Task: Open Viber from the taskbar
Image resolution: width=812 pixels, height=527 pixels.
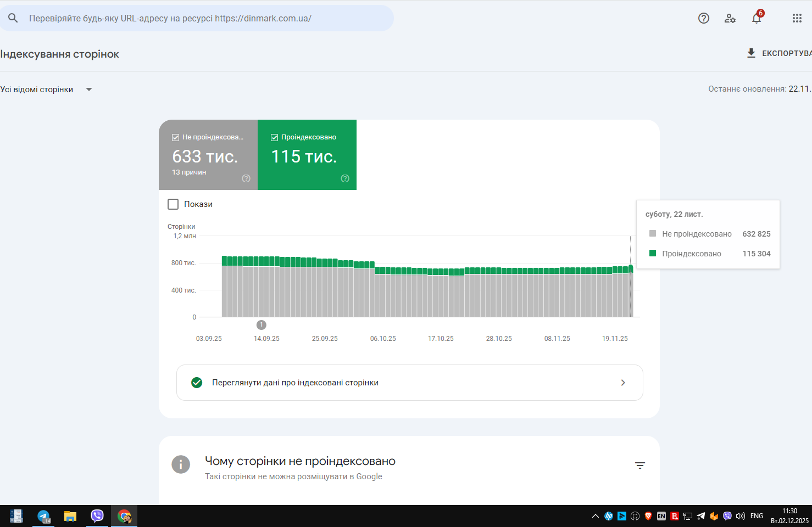Action: tap(97, 516)
